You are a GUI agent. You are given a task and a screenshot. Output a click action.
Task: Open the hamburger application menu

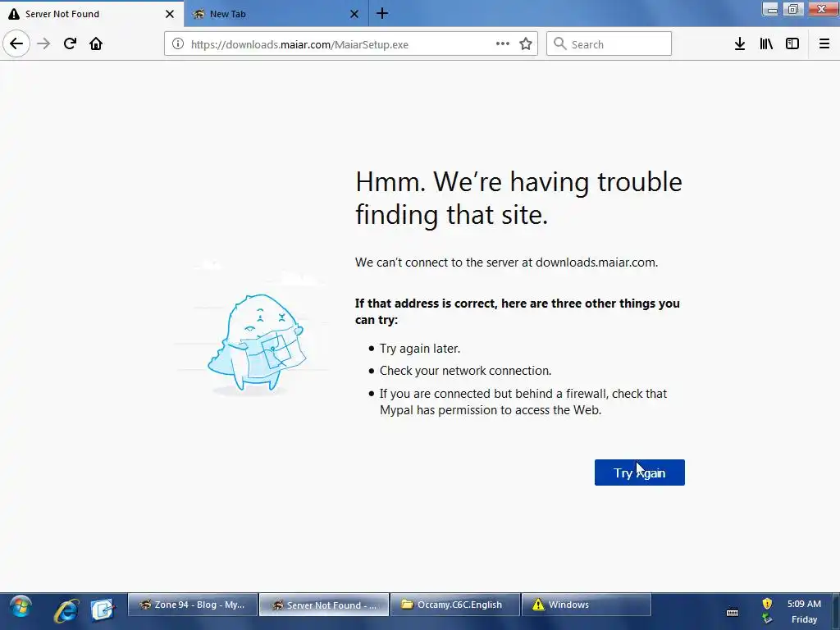click(824, 44)
